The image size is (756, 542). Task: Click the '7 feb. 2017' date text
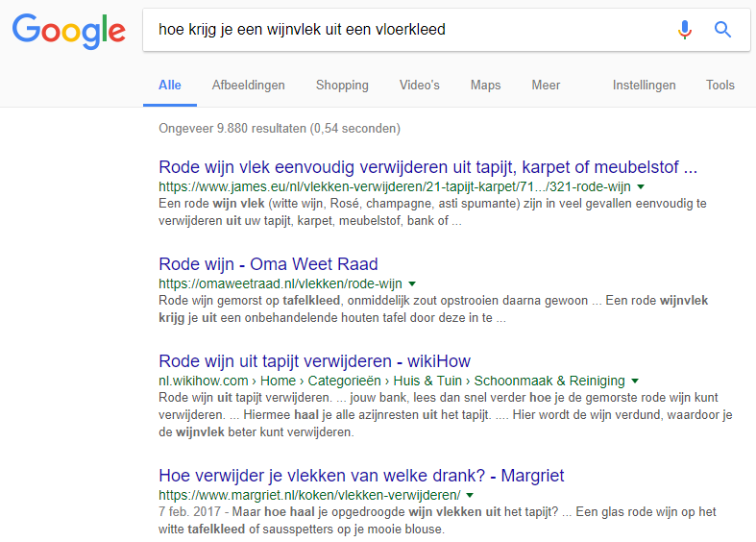(189, 511)
